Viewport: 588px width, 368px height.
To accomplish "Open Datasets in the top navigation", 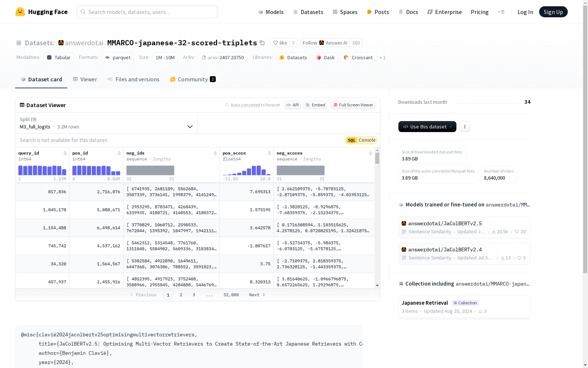I will [x=308, y=12].
